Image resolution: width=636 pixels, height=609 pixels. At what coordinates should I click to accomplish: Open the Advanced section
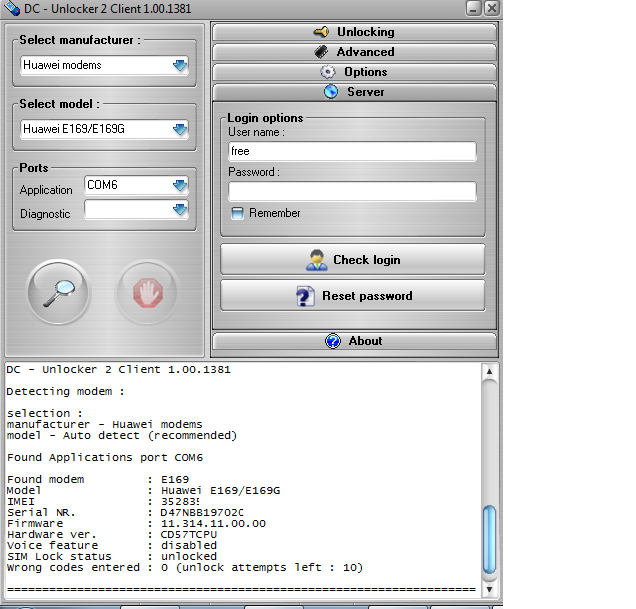pos(354,52)
